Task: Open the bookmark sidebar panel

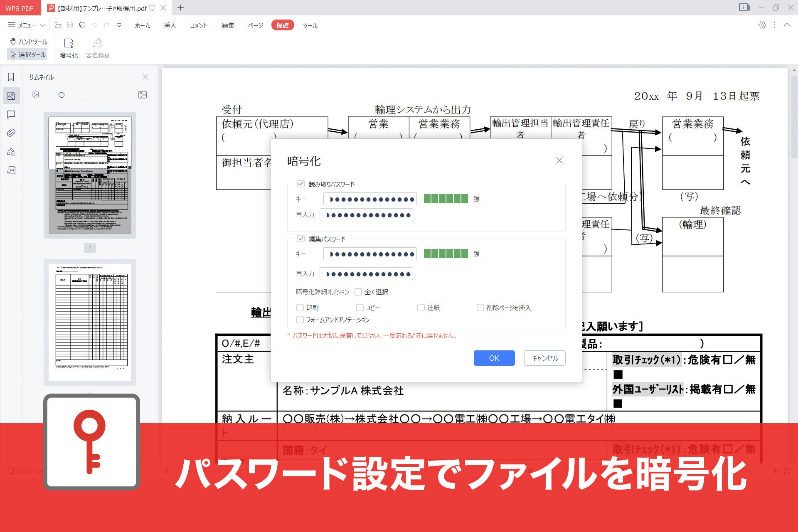Action: (11, 77)
